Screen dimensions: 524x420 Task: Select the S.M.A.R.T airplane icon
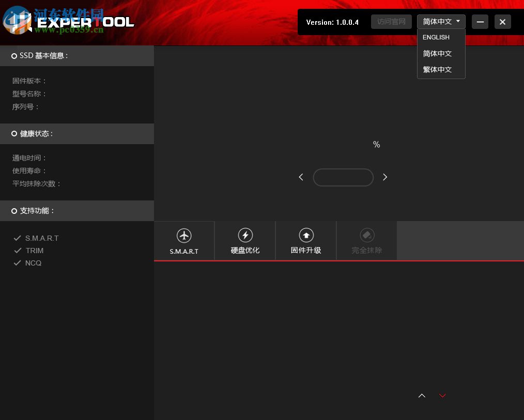[184, 235]
